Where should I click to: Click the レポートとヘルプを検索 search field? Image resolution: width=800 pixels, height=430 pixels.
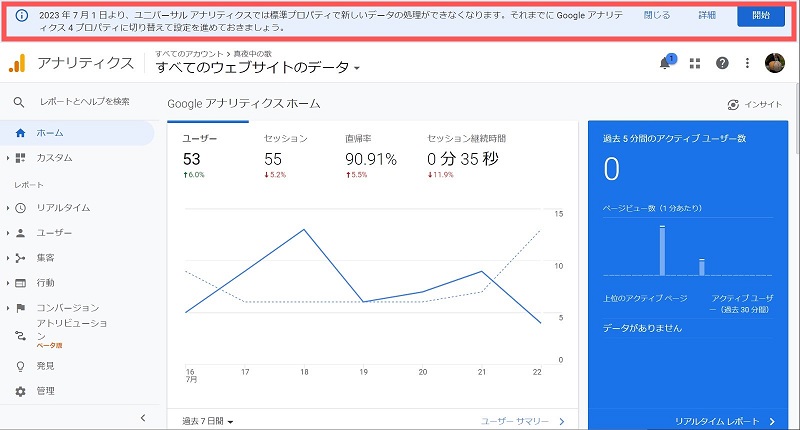tap(85, 102)
